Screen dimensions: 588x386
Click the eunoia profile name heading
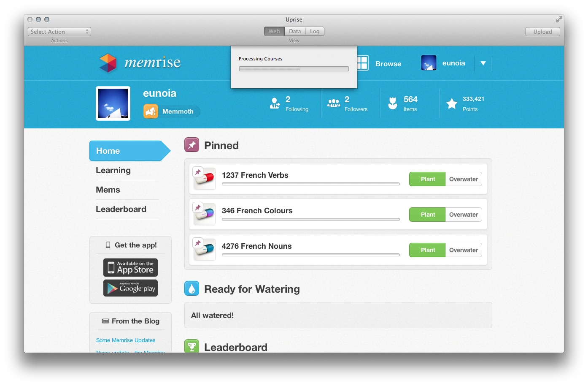point(159,93)
